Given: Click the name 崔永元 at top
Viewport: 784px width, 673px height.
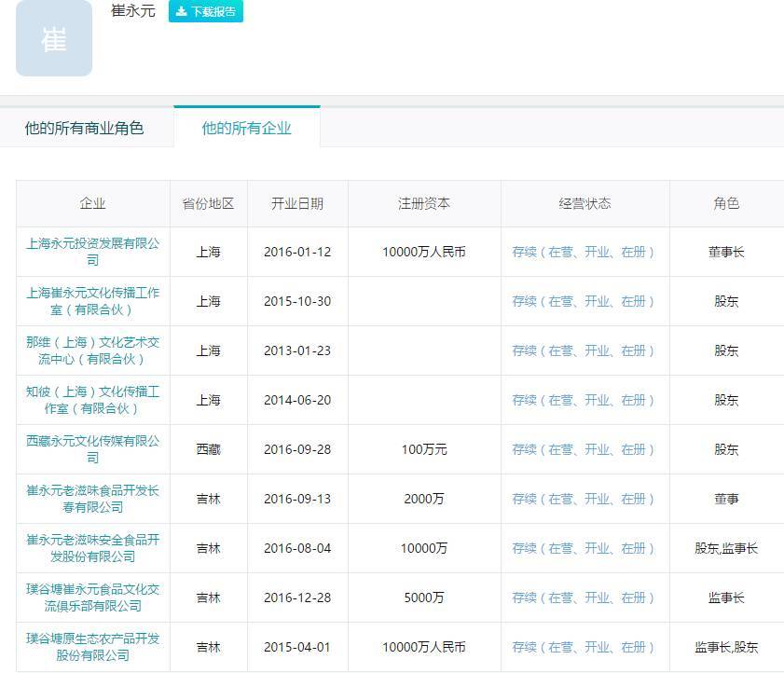Looking at the screenshot, I should 133,10.
